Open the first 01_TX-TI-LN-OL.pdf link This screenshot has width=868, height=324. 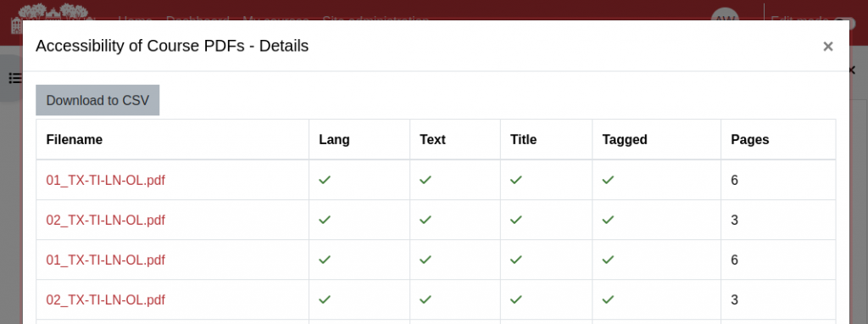105,180
